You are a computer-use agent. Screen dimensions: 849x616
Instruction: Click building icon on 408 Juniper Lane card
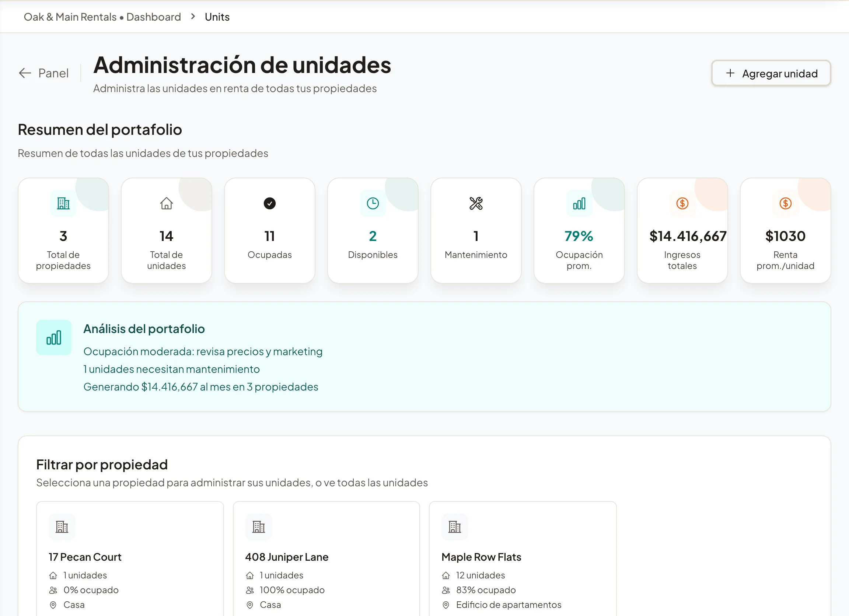pyautogui.click(x=258, y=526)
